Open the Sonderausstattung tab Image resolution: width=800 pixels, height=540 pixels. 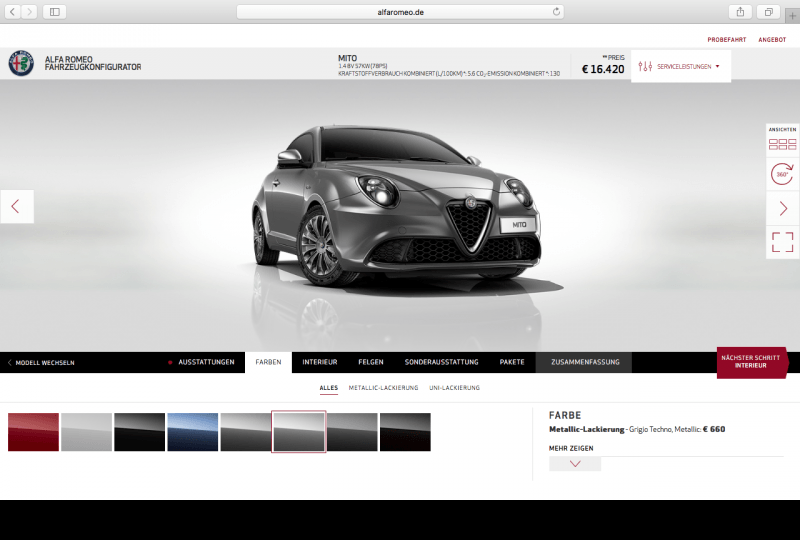[441, 362]
